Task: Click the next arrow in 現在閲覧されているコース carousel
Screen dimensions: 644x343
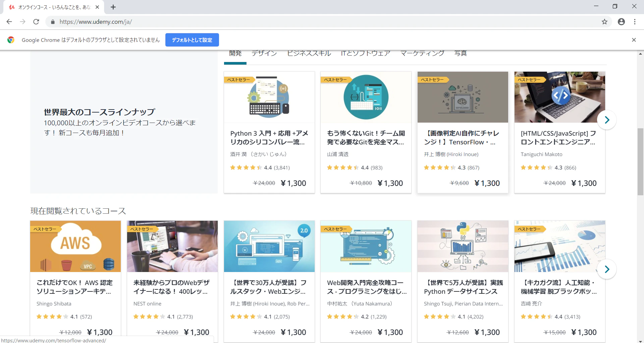Action: 607,269
